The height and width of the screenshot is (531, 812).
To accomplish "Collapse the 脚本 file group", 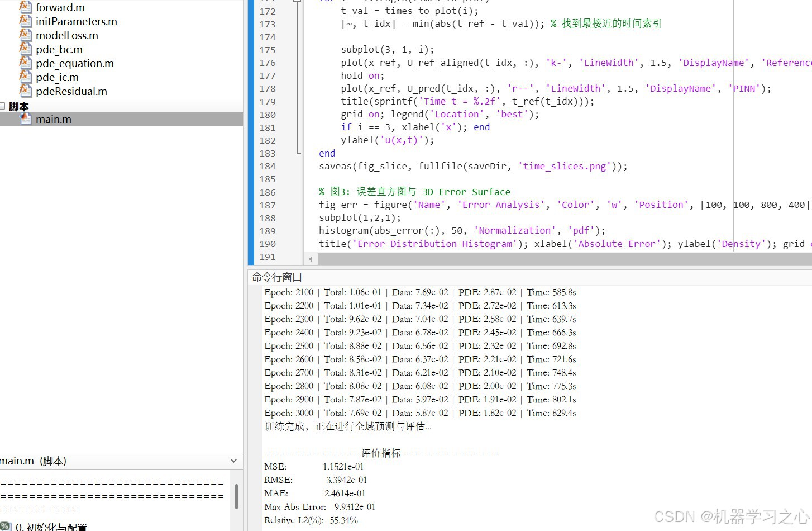I will point(2,106).
